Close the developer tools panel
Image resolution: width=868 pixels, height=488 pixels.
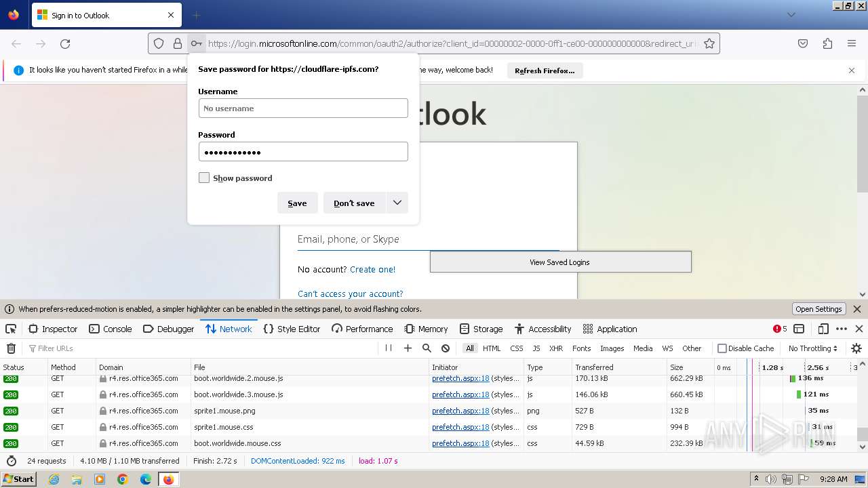[x=859, y=329]
